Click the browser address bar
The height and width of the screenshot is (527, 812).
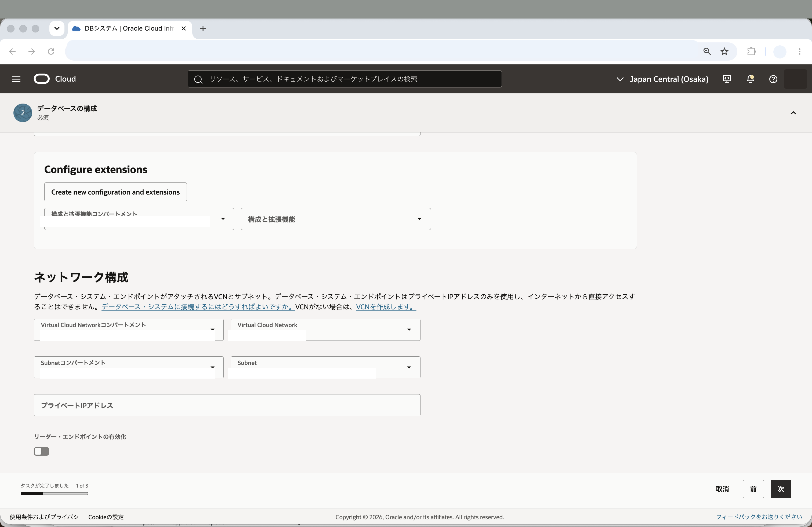tap(382, 52)
